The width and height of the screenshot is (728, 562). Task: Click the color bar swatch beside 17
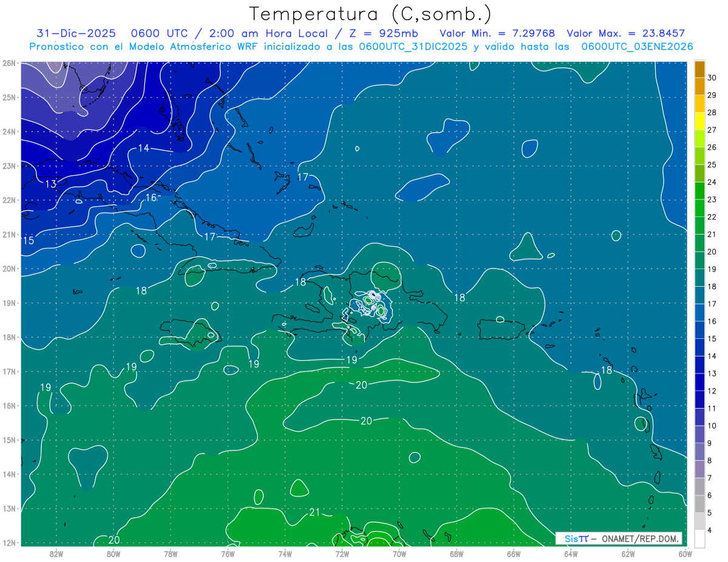click(x=699, y=295)
